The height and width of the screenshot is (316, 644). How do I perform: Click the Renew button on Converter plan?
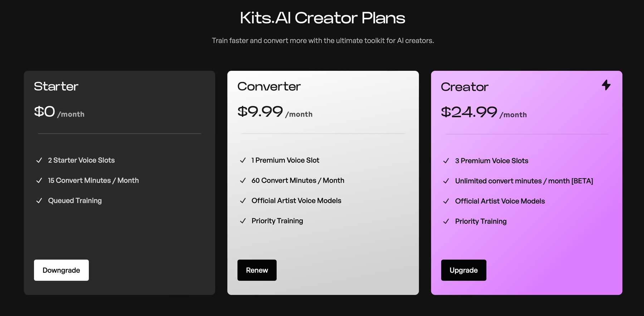coord(257,270)
